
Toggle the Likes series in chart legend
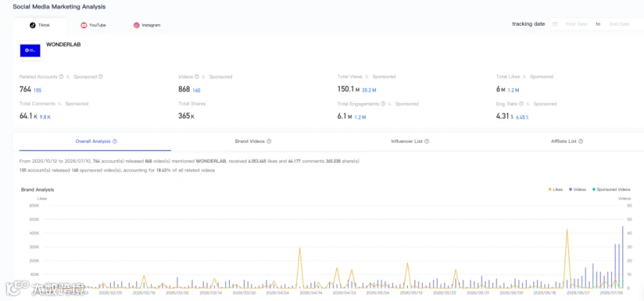[556, 189]
